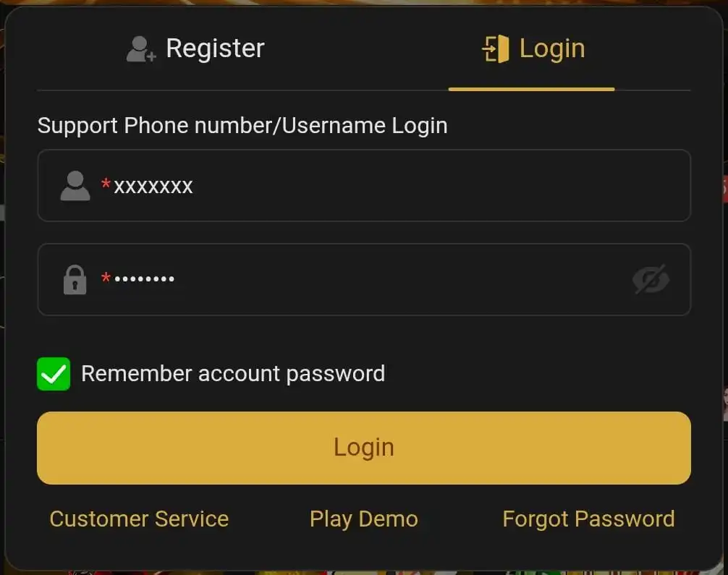728x575 pixels.
Task: Open Customer Service link
Action: (x=139, y=519)
